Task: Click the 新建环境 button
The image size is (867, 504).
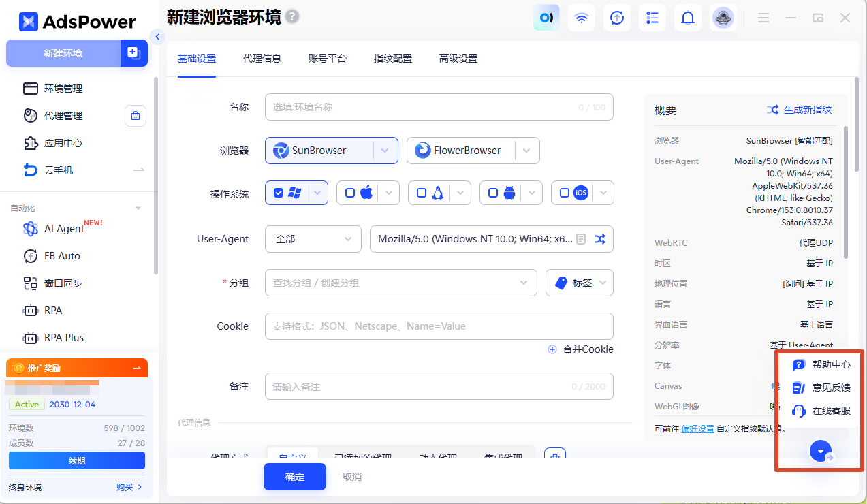Action: [63, 53]
